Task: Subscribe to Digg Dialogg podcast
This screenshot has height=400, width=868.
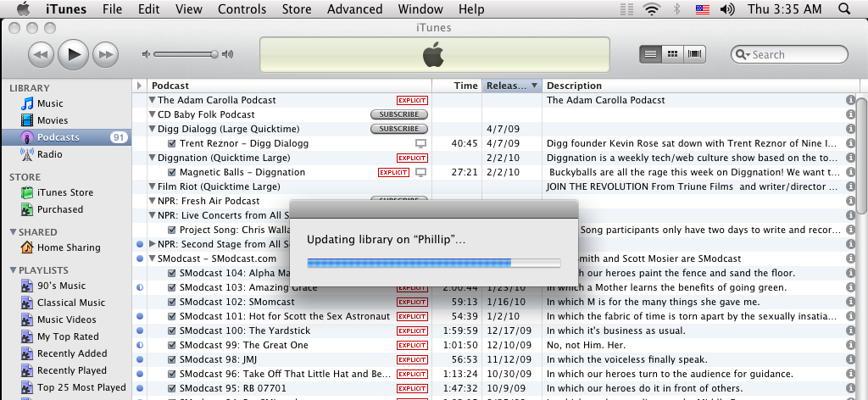Action: (x=399, y=129)
